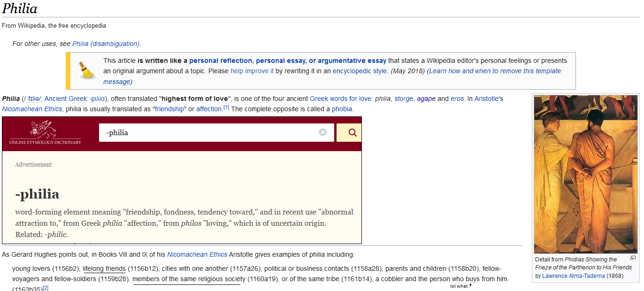Viewport: 644px width, 291px height.
Task: Follow the personal reflection, personal essay link
Action: pyautogui.click(x=288, y=61)
